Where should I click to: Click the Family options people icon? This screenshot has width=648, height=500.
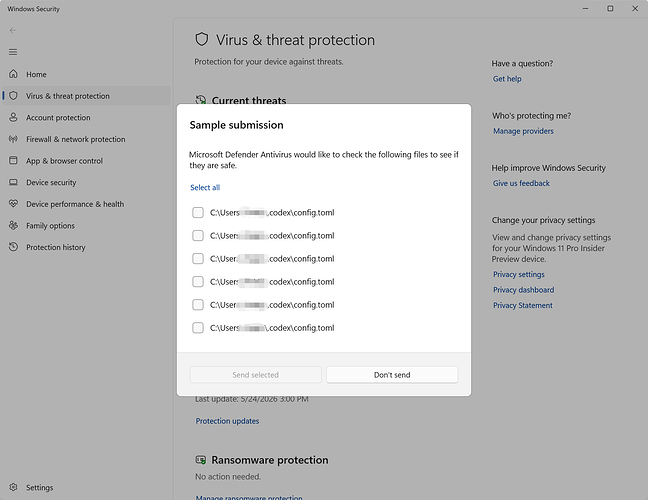[13, 225]
